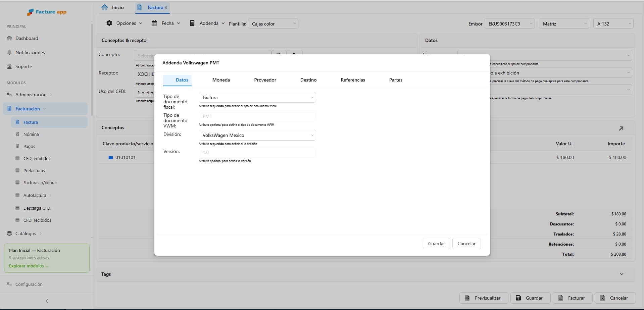Click the Facturar button
The width and height of the screenshot is (644, 310).
click(573, 298)
